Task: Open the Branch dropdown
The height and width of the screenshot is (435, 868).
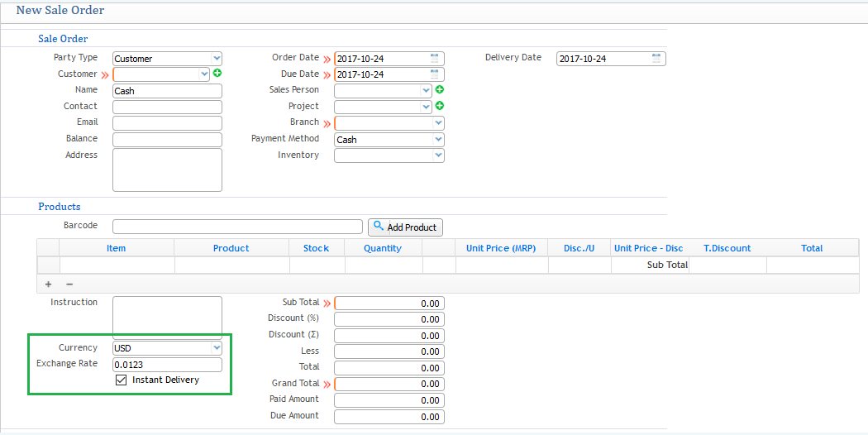Action: (438, 122)
